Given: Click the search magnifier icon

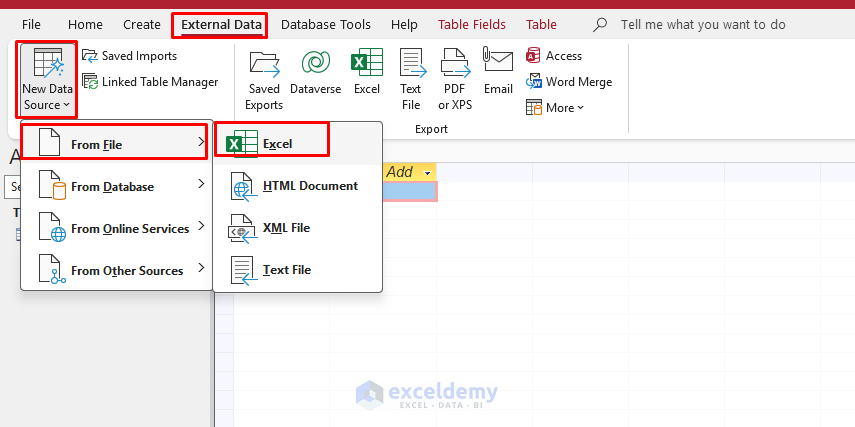Looking at the screenshot, I should pyautogui.click(x=600, y=25).
